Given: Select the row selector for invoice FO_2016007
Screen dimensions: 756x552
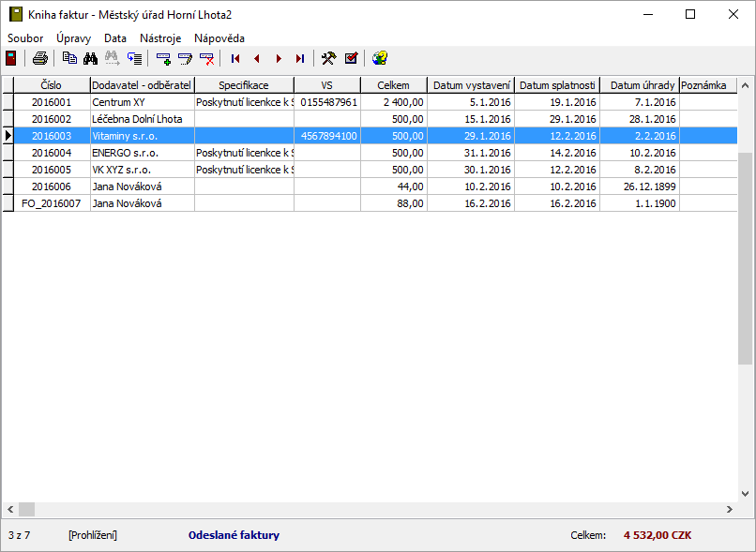Looking at the screenshot, I should coord(8,203).
